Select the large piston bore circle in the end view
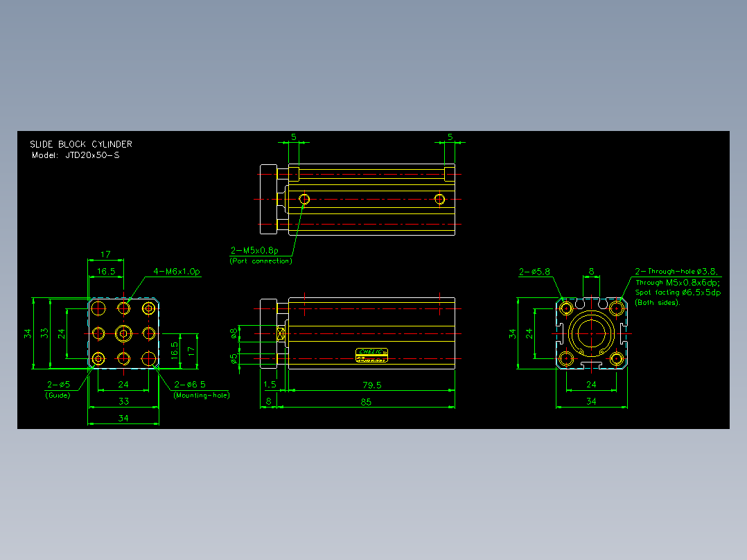This screenshot has width=747, height=560. point(591,333)
